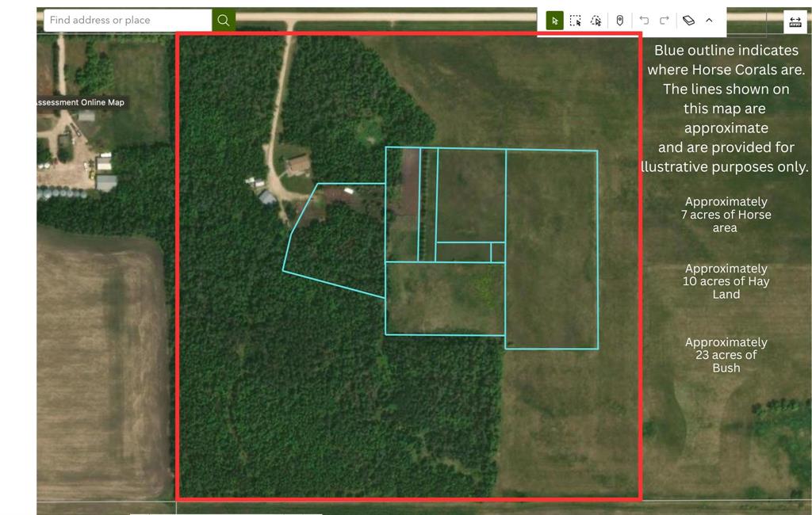Image resolution: width=812 pixels, height=515 pixels.
Task: Click the 23 acres of Bush note
Action: (x=726, y=355)
